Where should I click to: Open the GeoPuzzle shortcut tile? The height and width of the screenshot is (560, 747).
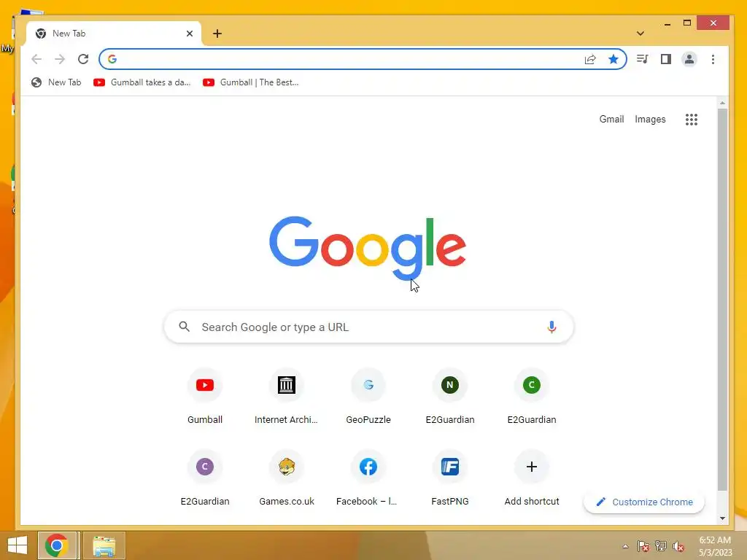368,397
